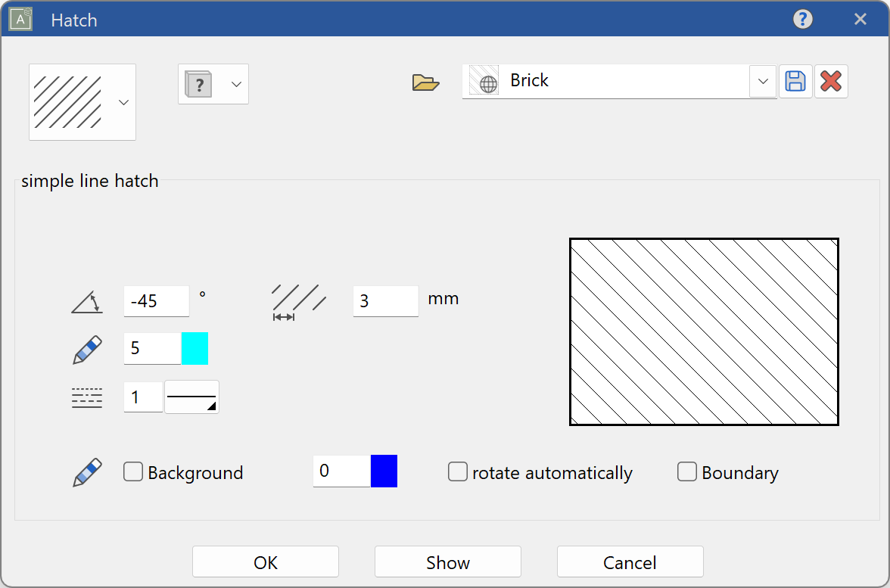Save the current Brick hatch pattern
Screen dimensions: 890x588
tap(795, 81)
